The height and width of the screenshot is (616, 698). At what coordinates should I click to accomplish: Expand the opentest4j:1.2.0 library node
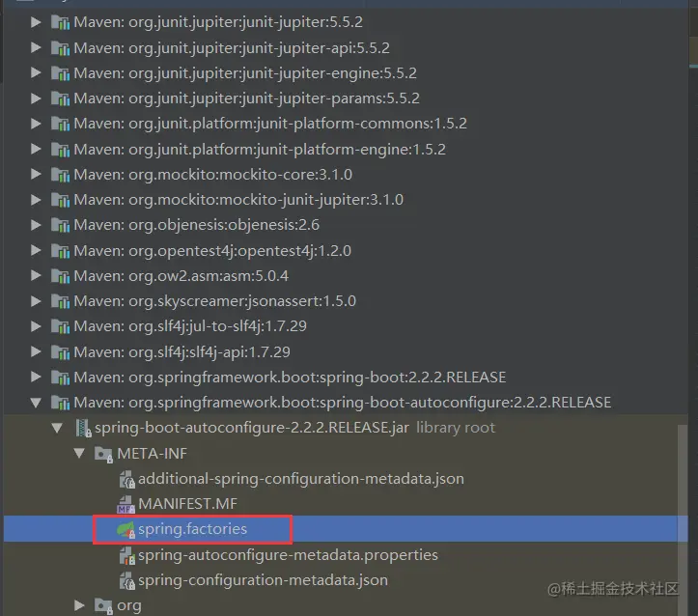pyautogui.click(x=36, y=250)
